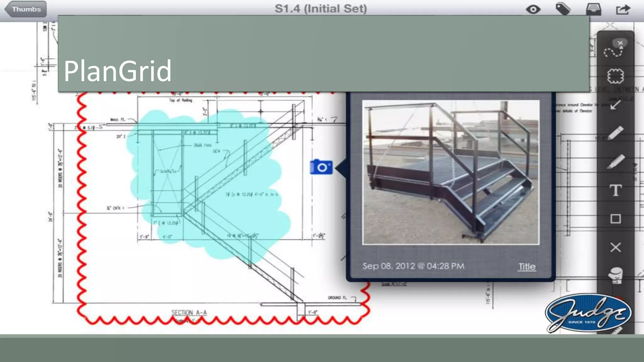Activate the text annotation tool
The image size is (644, 362).
click(615, 190)
